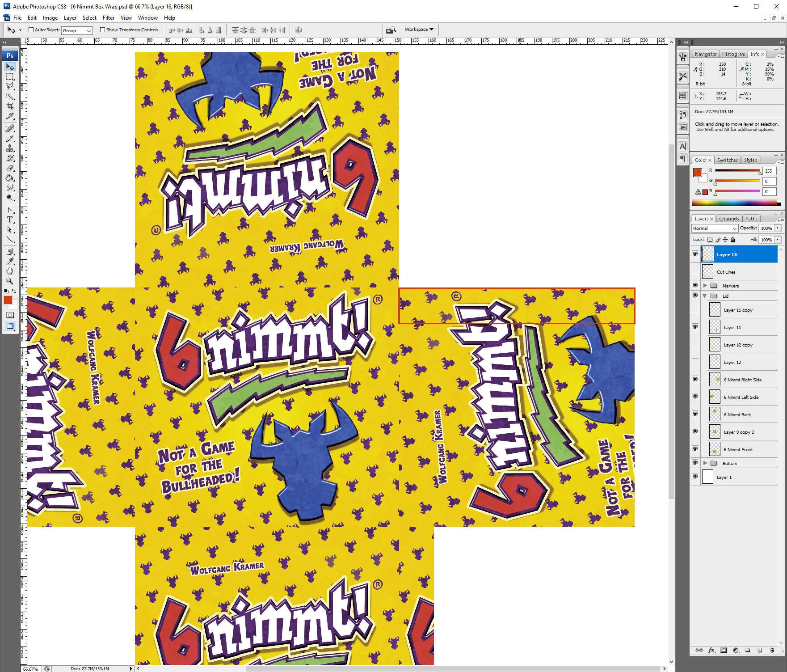Click the Go to Bridge icon
This screenshot has width=787, height=672.
[x=391, y=30]
